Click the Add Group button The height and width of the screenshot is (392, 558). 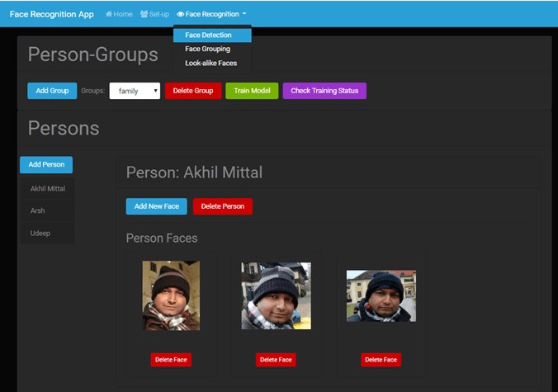point(52,91)
